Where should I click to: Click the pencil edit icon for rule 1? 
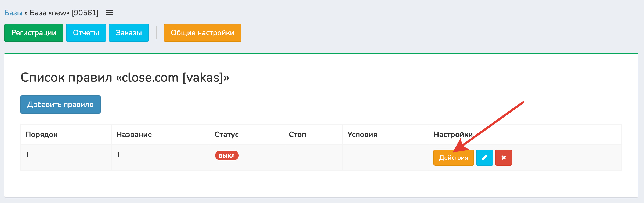coord(484,158)
